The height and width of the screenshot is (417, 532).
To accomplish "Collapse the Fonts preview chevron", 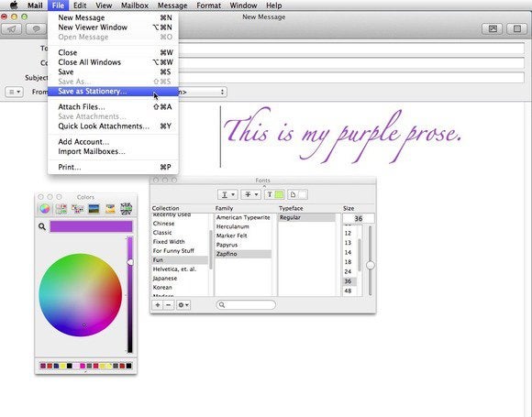I will (264, 186).
